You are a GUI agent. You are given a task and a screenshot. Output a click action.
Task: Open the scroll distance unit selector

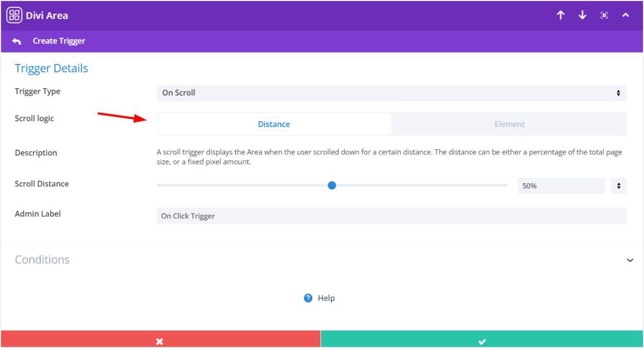point(619,185)
